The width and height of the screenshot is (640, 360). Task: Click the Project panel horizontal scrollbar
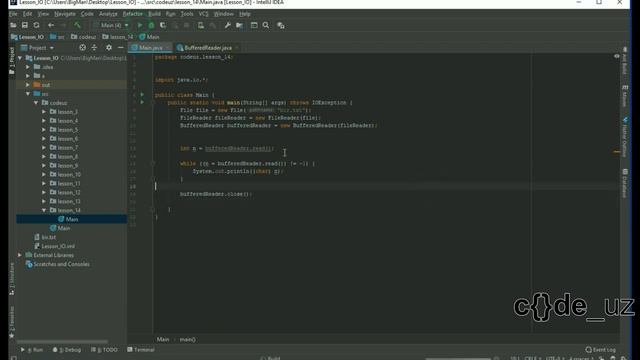62,342
